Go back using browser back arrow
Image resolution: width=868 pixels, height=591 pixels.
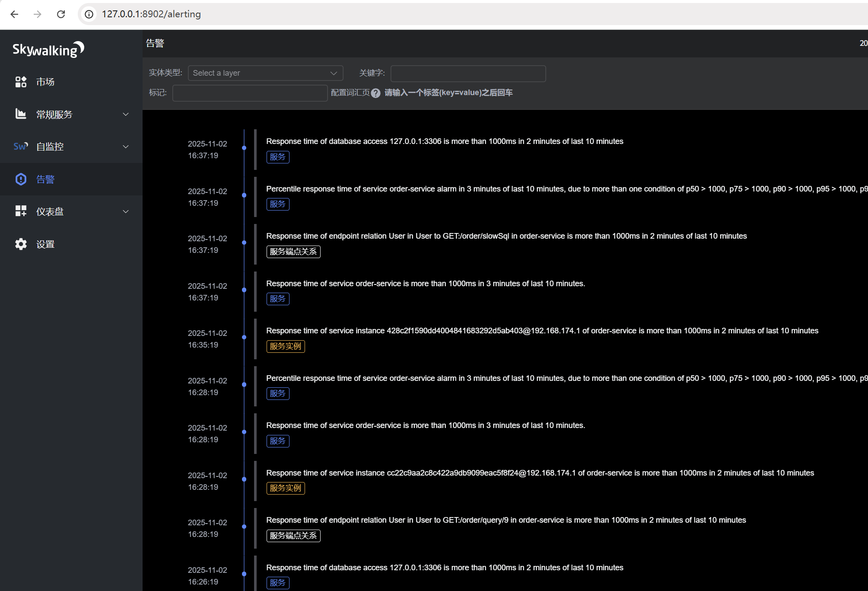(14, 14)
